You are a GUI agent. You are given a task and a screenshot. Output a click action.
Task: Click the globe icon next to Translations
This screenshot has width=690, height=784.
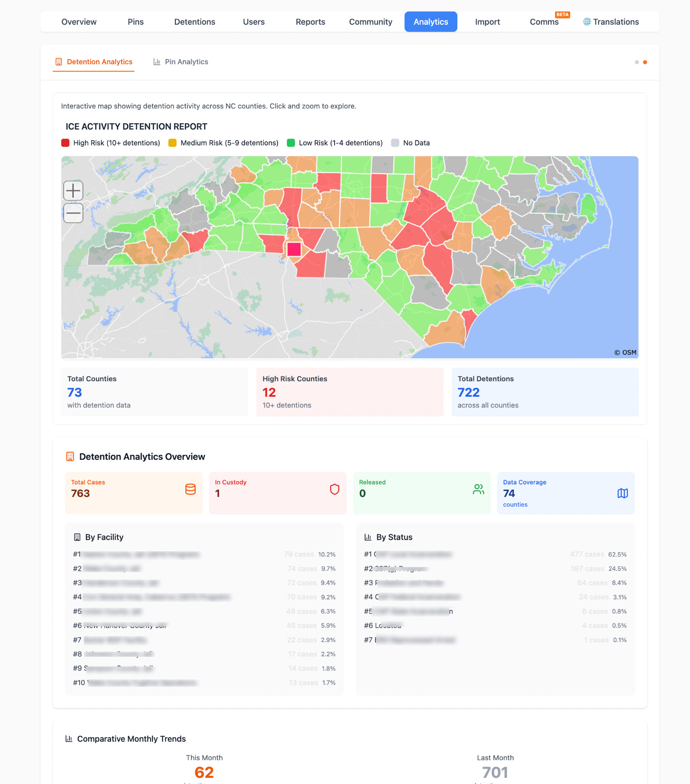[x=587, y=22]
